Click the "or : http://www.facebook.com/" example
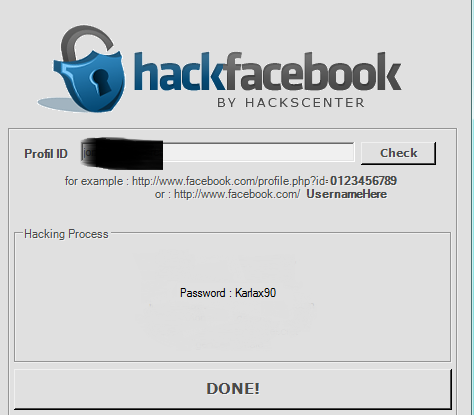 [x=227, y=194]
